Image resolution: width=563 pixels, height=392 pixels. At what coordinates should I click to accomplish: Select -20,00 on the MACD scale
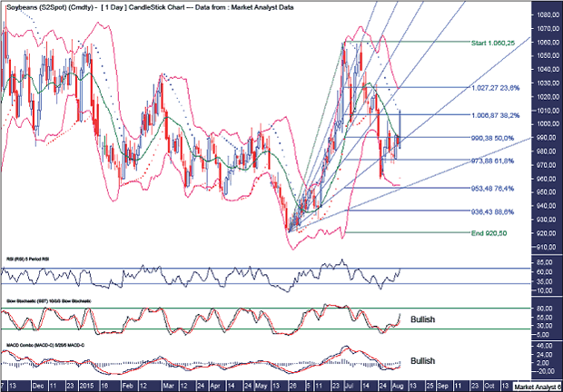click(546, 371)
